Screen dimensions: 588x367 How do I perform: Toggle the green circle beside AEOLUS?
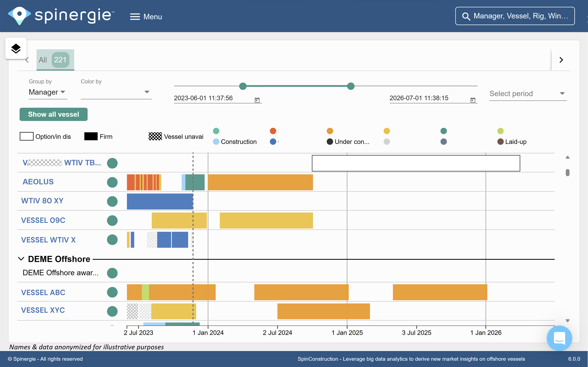click(112, 182)
